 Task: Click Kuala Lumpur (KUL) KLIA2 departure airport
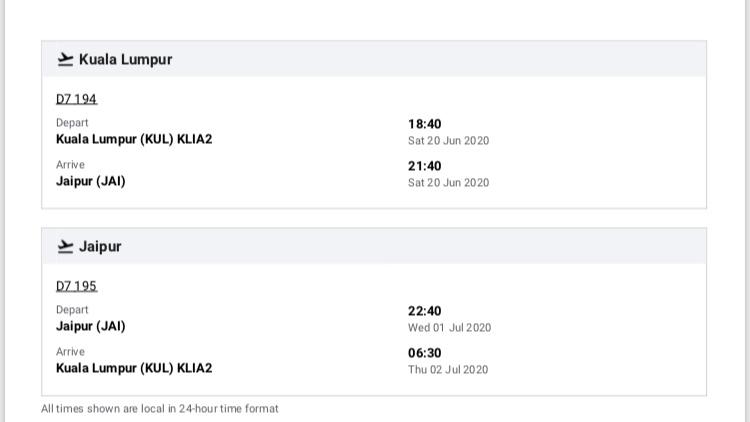[134, 139]
